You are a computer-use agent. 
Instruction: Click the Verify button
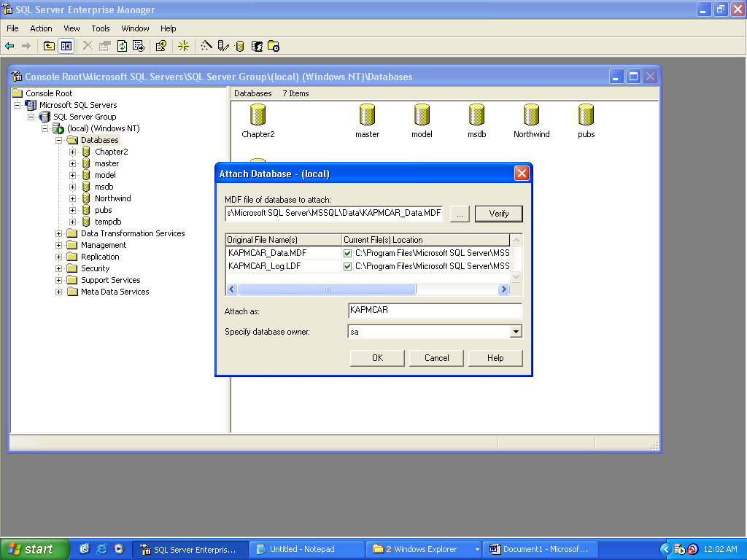(499, 214)
